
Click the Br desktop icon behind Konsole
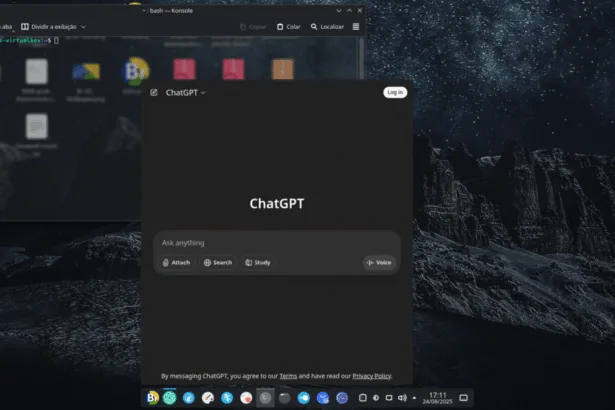pyautogui.click(x=135, y=71)
